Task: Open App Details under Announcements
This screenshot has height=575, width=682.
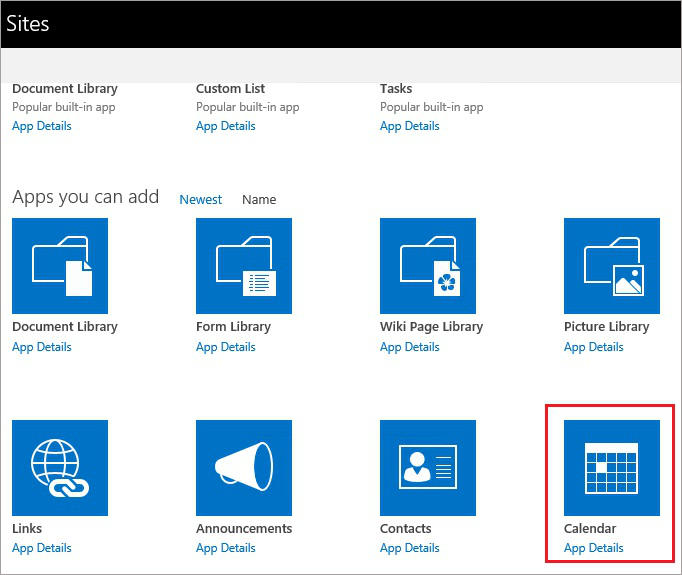Action: click(x=226, y=548)
